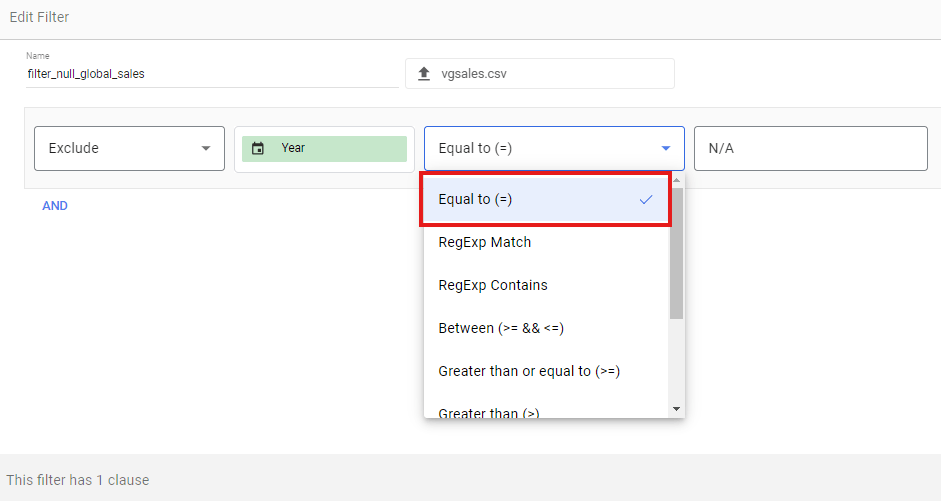Click the checkmark next to Equal to (=)
Image resolution: width=941 pixels, height=501 pixels.
coord(646,199)
